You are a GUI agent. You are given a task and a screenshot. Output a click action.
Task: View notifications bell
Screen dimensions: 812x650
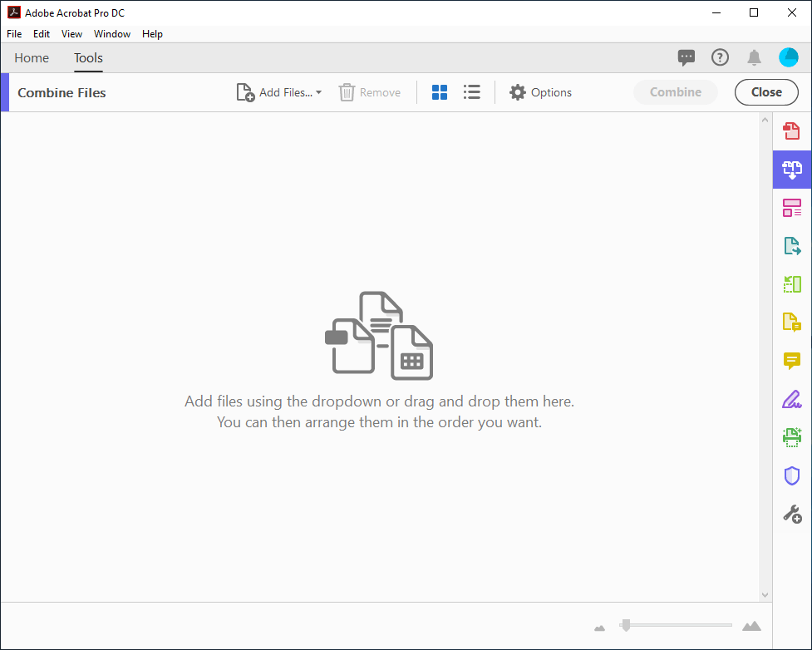(x=754, y=57)
